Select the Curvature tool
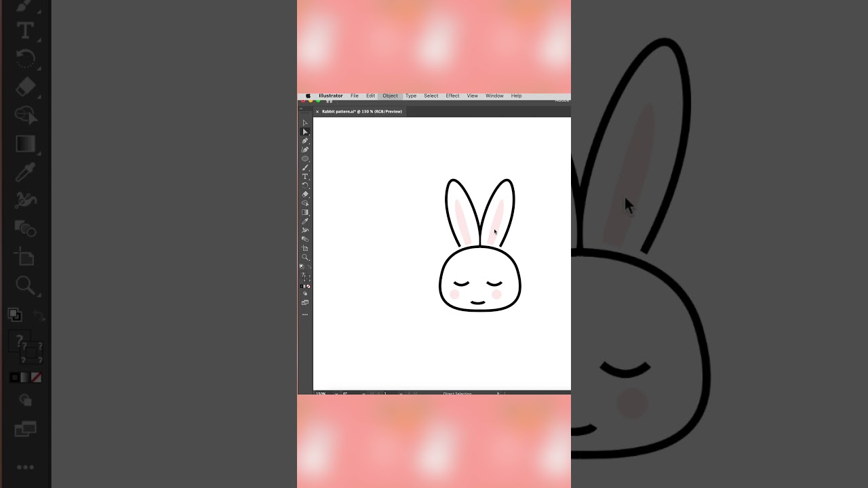 coord(305,150)
